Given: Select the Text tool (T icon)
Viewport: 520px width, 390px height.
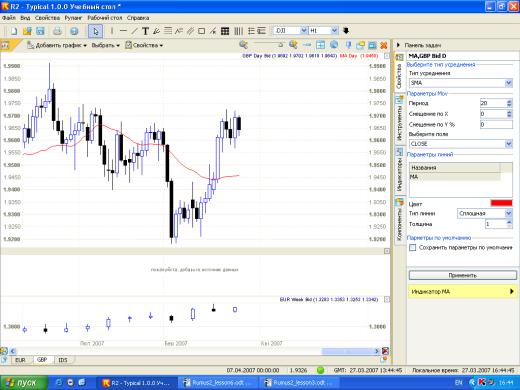Looking at the screenshot, I should pyautogui.click(x=145, y=31).
